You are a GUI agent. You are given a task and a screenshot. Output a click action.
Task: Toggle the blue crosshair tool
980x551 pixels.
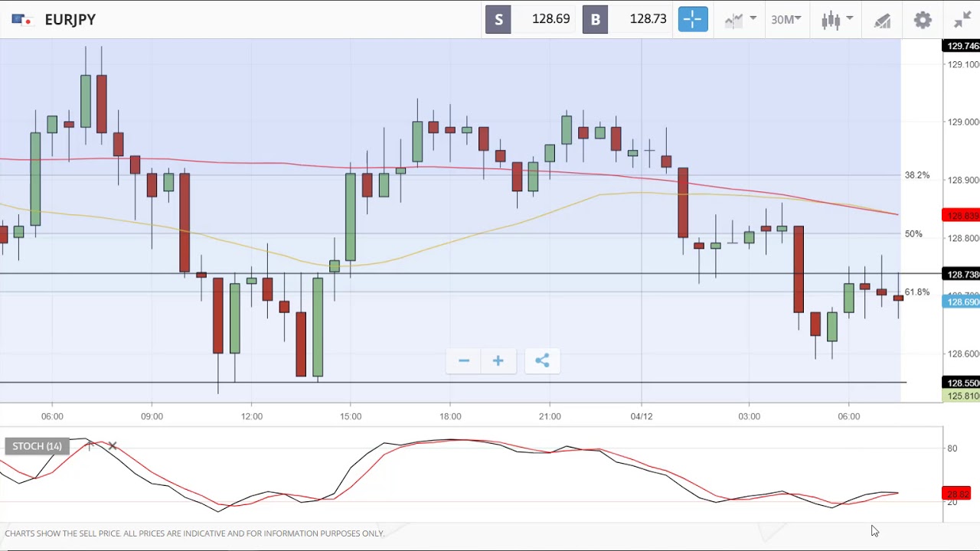click(x=693, y=19)
